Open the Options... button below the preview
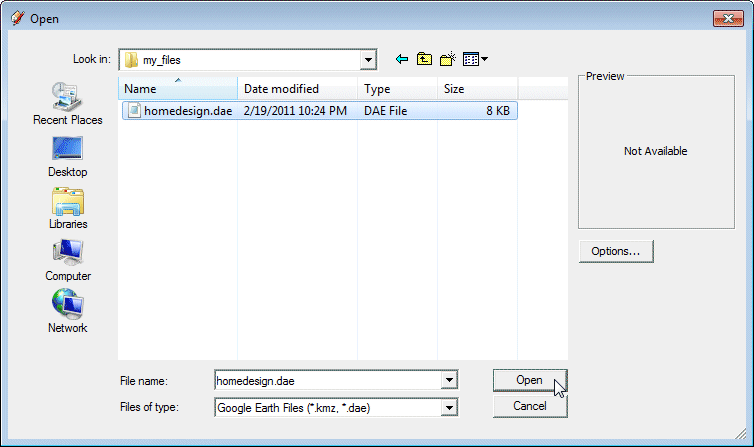The height and width of the screenshot is (447, 754). pos(615,251)
